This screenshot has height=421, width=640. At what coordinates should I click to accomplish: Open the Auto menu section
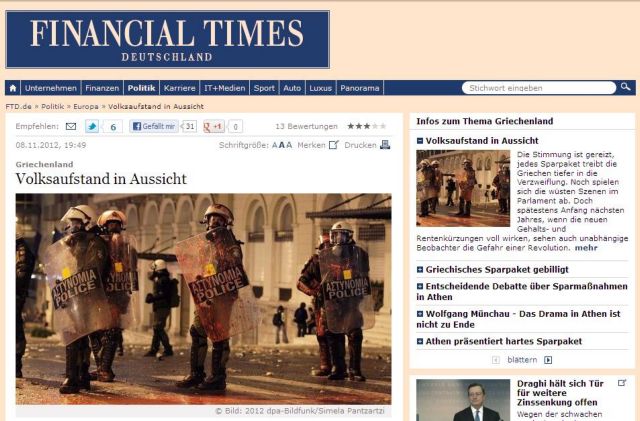tap(292, 88)
